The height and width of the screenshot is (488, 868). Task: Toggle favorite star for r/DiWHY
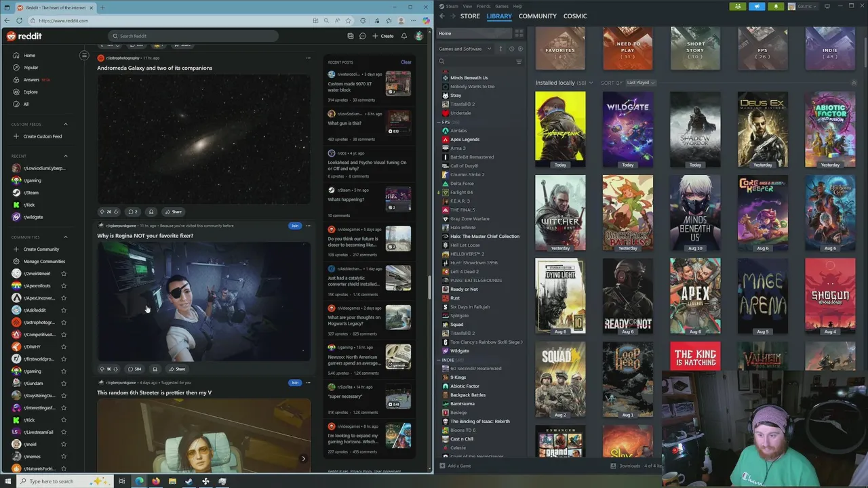coord(64,347)
